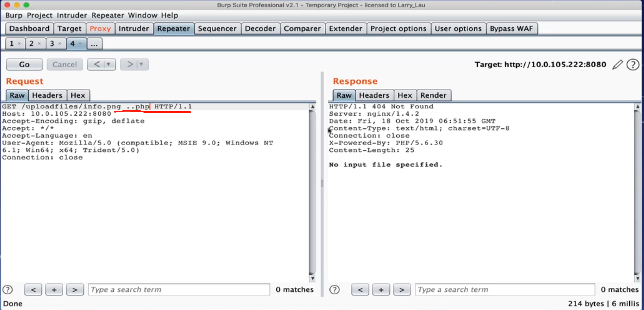
Task: Click response scrollbar up arrow
Action: (637, 107)
